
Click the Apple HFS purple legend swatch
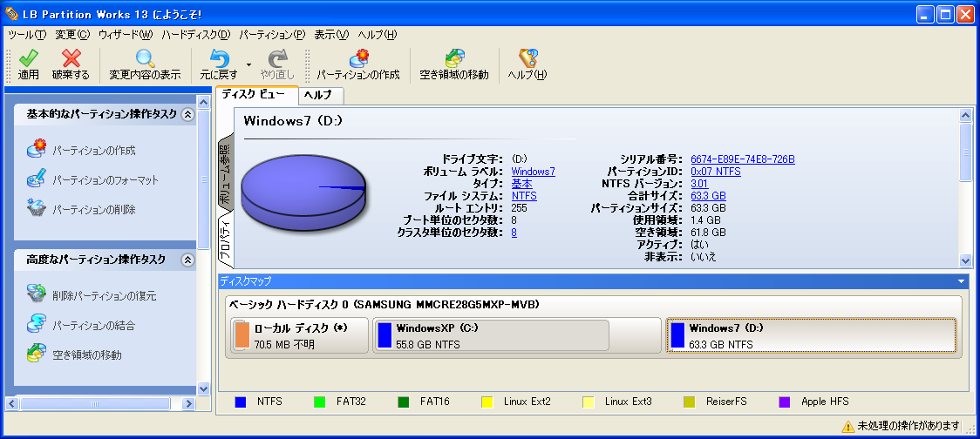tap(785, 402)
